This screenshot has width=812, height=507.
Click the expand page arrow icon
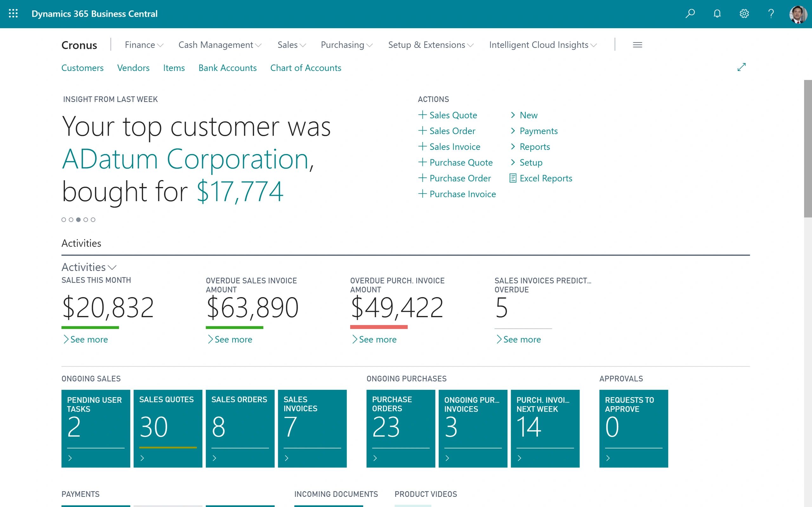click(x=742, y=67)
